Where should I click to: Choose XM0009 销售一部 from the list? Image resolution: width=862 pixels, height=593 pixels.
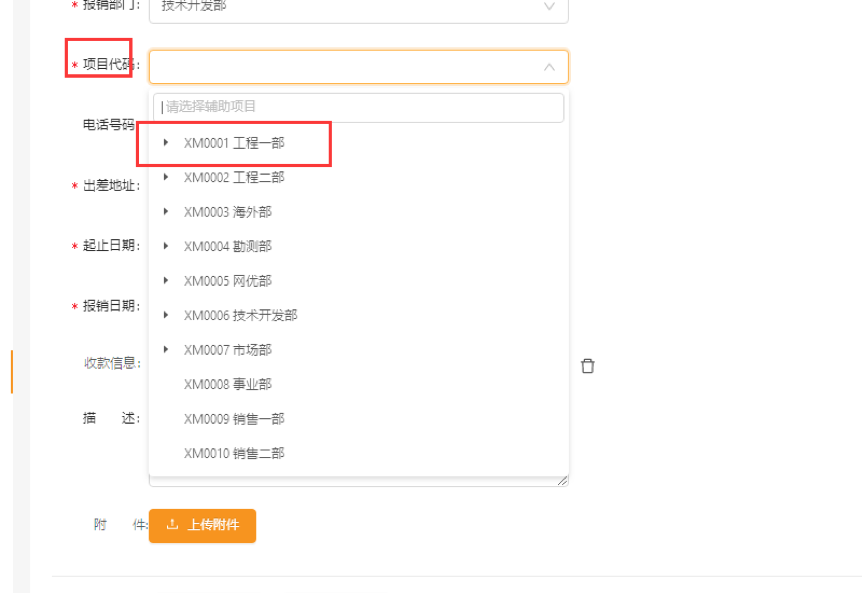point(234,419)
